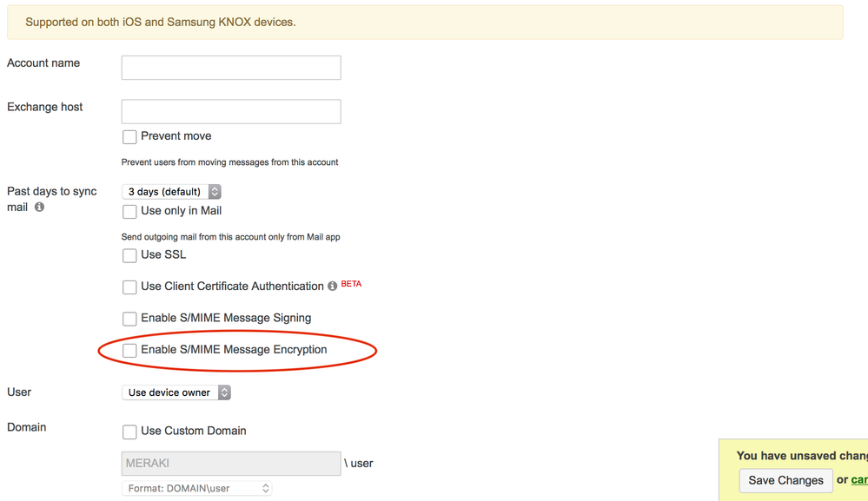Check Enable S/MIME Message Encryption
This screenshot has width=868, height=501.
(x=129, y=351)
